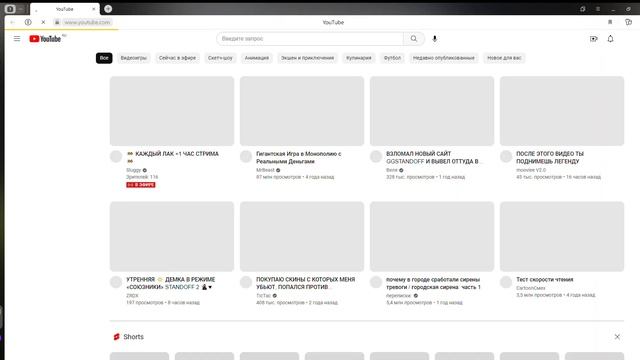Open video ПОСЛЕ ЭТОГО ВИДЕО ТЫ ПОДНИМЕШЬ
This screenshot has width=640, height=360.
tap(550, 158)
